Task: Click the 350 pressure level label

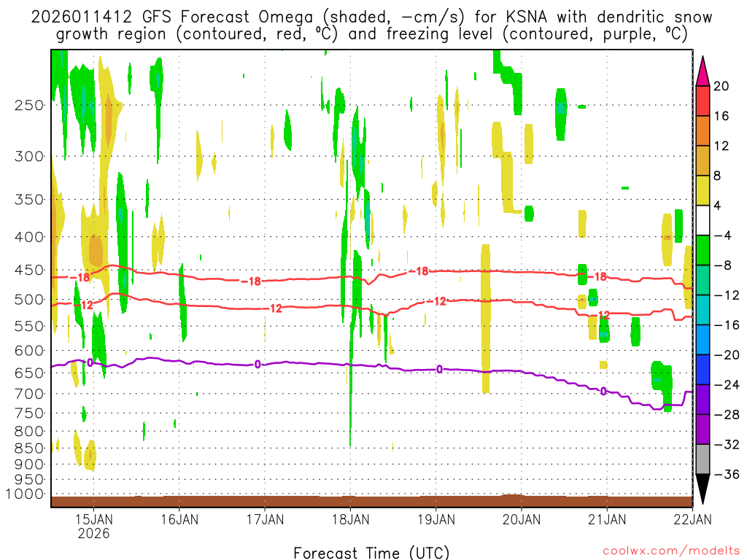Action: (x=29, y=200)
